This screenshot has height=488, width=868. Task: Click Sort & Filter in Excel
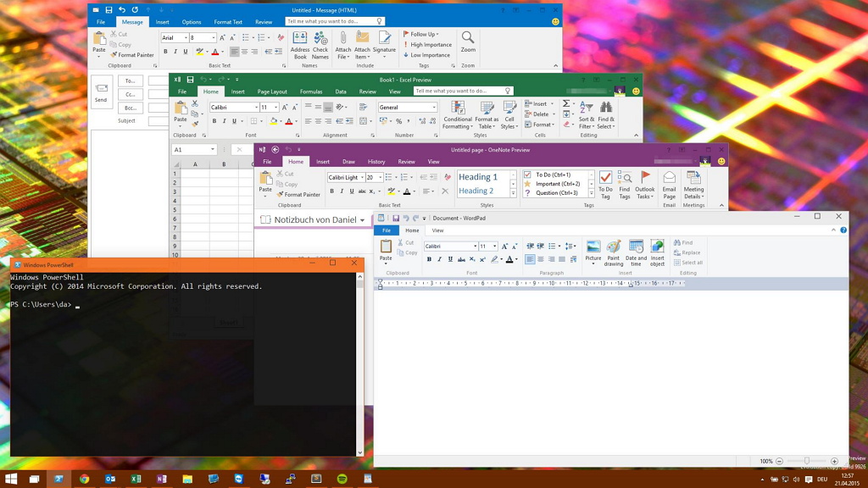coord(586,115)
